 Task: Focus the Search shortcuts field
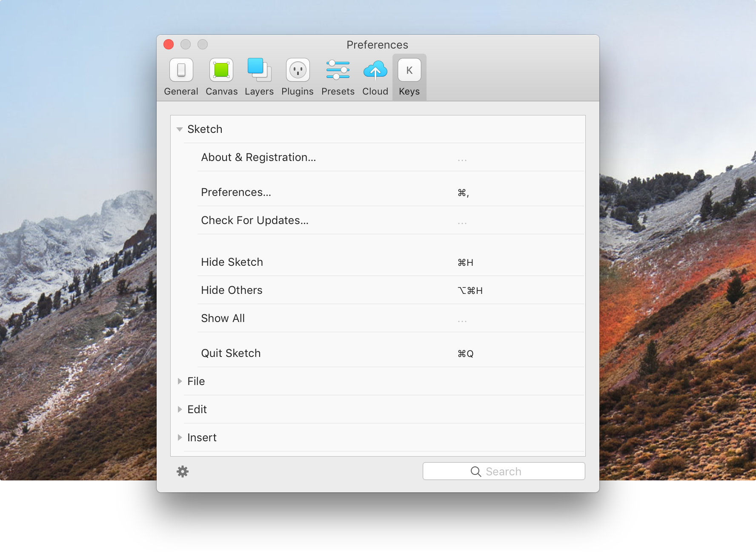click(504, 471)
